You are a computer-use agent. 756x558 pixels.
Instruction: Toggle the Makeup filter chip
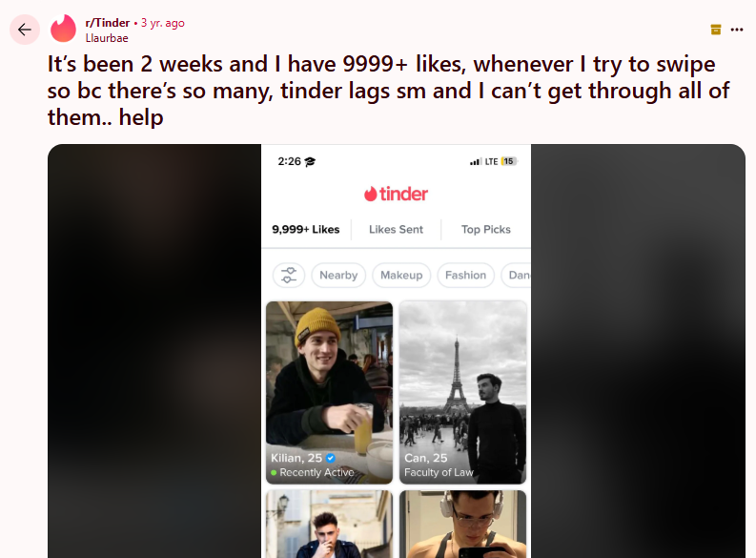click(x=401, y=275)
